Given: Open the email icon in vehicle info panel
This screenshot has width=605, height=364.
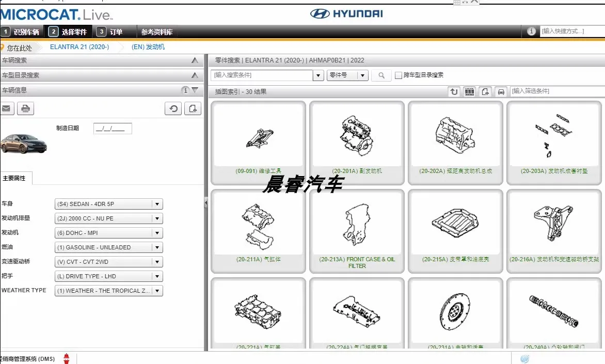Looking at the screenshot, I should pyautogui.click(x=6, y=108).
